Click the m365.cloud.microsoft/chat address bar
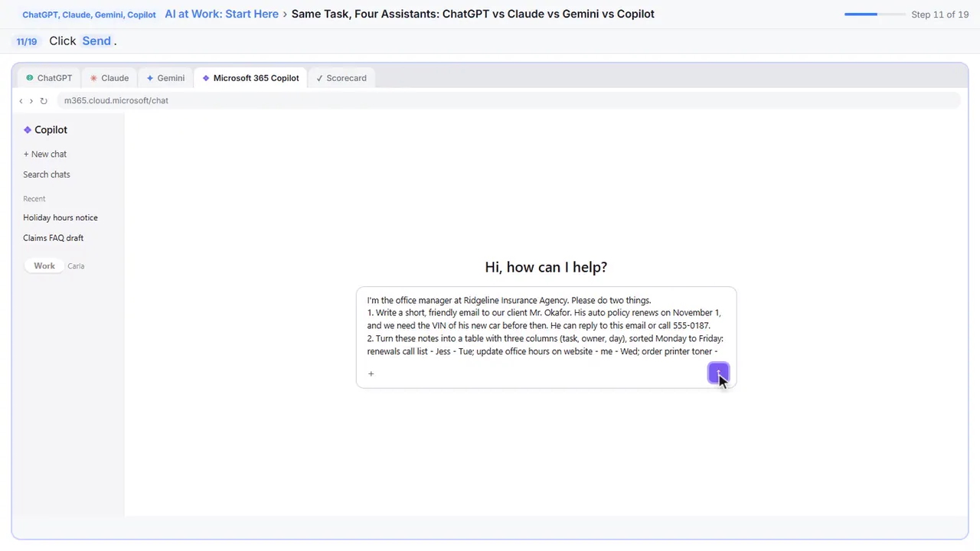The width and height of the screenshot is (980, 551). [x=509, y=100]
